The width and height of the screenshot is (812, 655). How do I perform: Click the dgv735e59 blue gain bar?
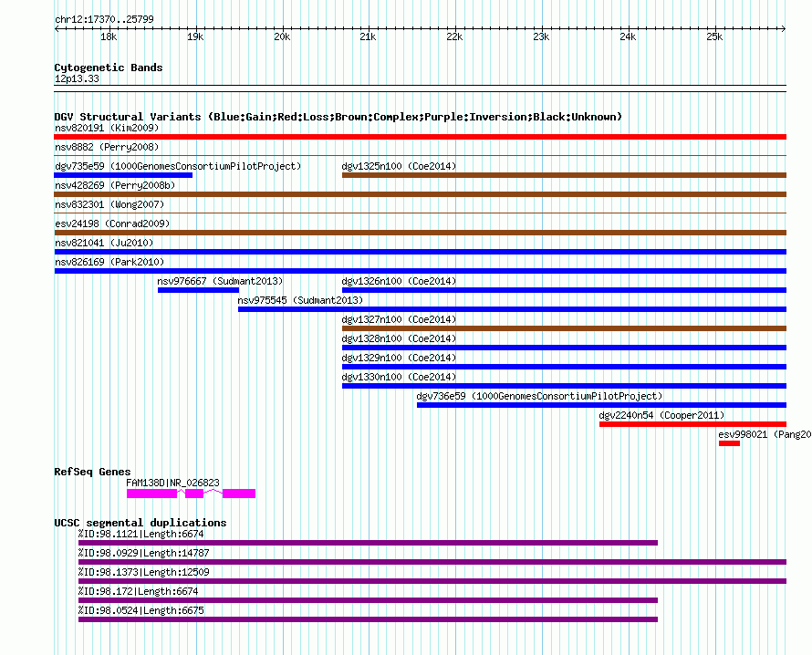[123, 175]
